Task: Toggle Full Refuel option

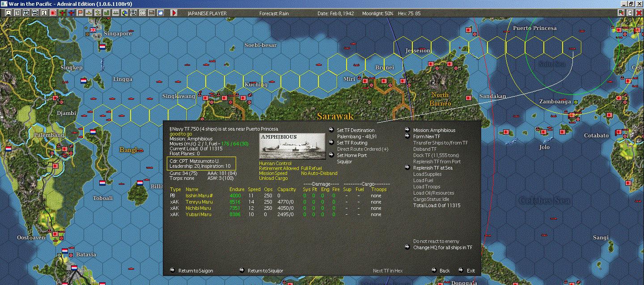Action: [x=311, y=168]
